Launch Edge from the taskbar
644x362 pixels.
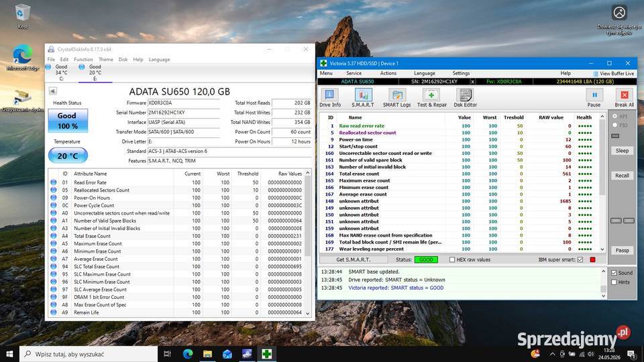click(188, 354)
